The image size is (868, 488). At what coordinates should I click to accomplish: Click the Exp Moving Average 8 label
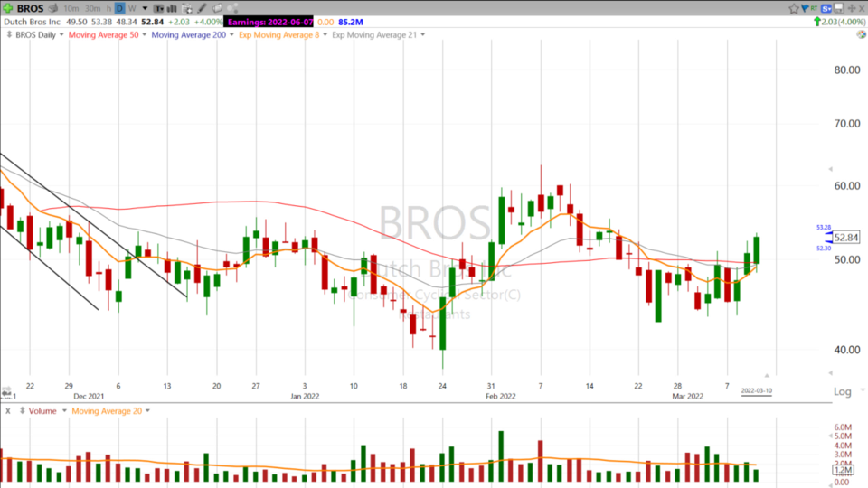point(279,35)
